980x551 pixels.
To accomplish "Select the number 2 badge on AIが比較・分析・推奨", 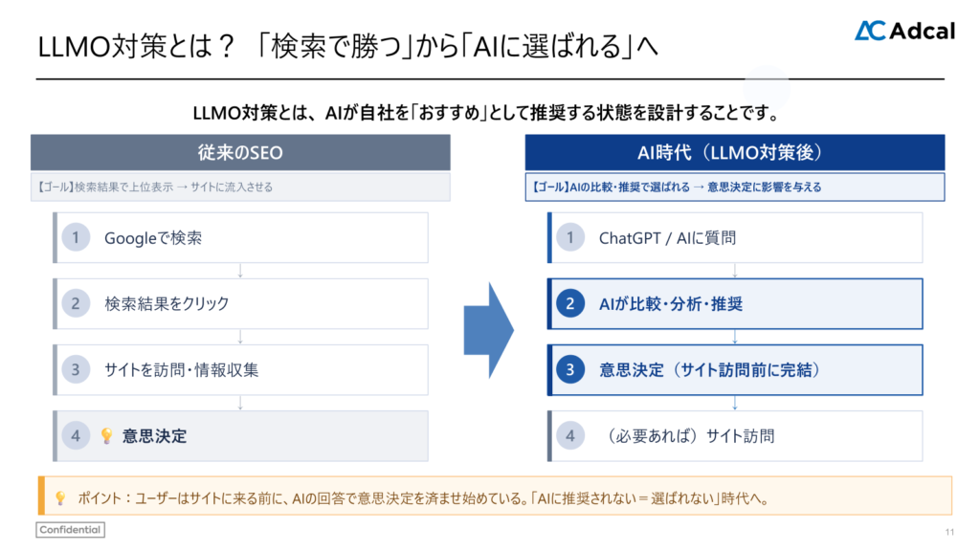I will 572,303.
